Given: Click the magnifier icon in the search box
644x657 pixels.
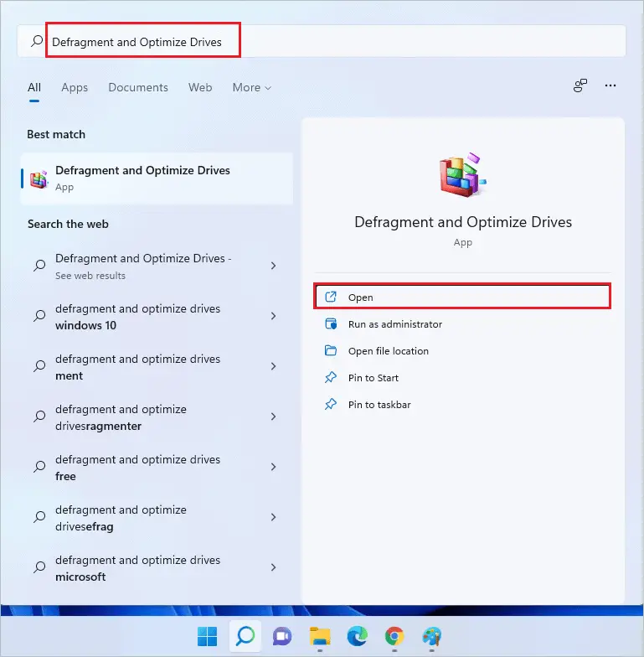Looking at the screenshot, I should point(37,41).
